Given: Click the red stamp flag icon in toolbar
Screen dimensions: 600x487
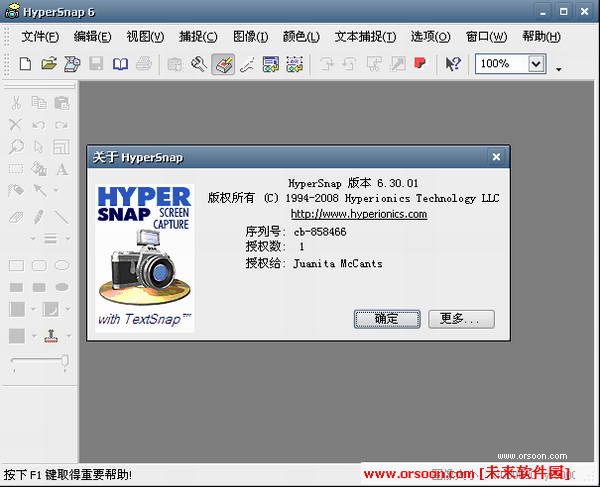Looking at the screenshot, I should tap(420, 63).
